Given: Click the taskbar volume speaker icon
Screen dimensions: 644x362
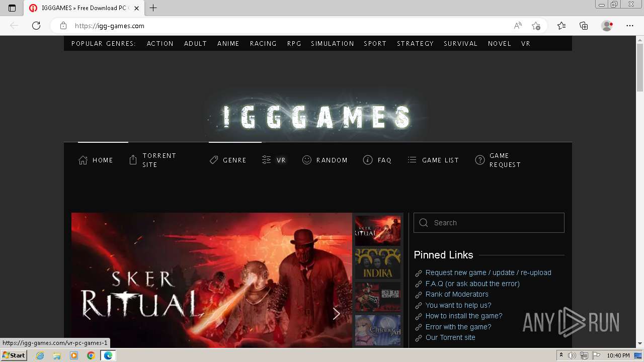Looking at the screenshot, I should 572,355.
